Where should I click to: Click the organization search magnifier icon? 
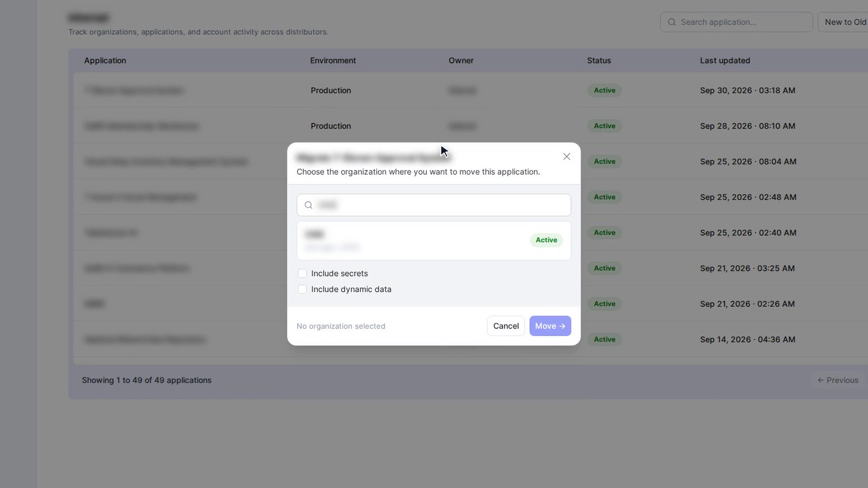pos(308,205)
